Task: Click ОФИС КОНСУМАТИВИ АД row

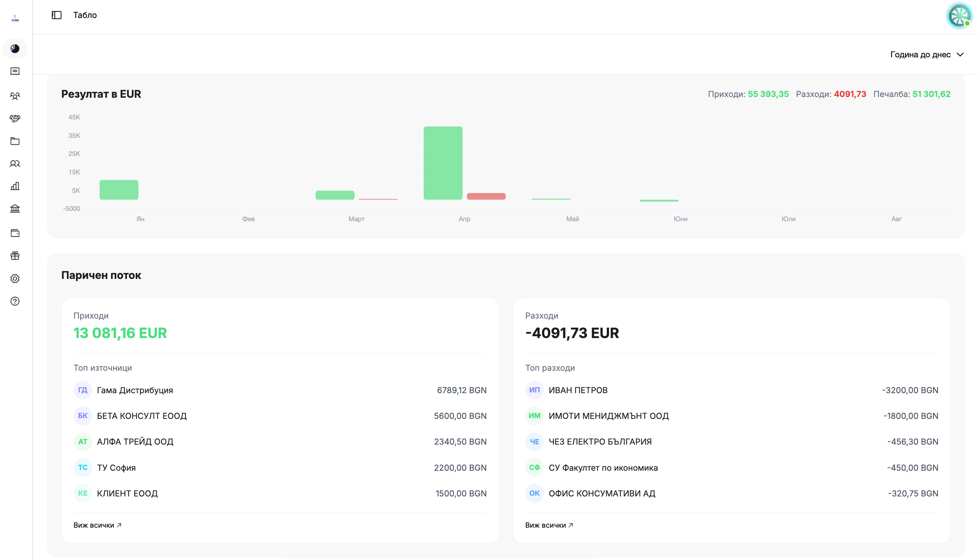Action: click(x=732, y=493)
